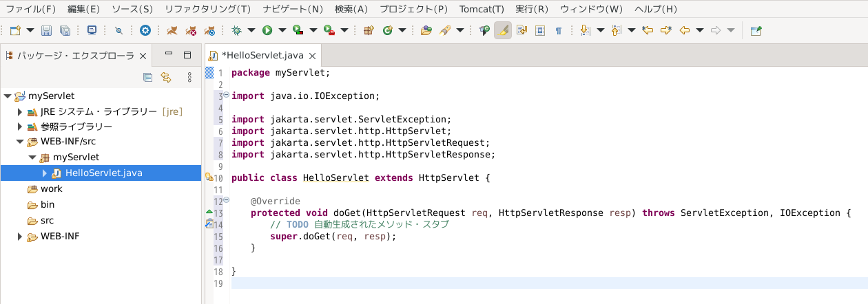This screenshot has width=868, height=304.
Task: Click the Back navigation arrow
Action: 685,30
